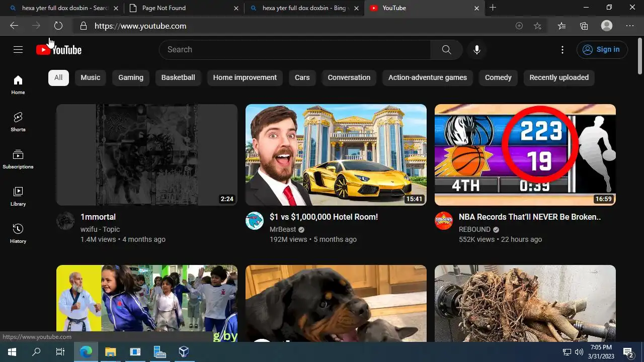Click the taskbar clock and date
Screen dimensions: 644x362
click(x=601, y=352)
